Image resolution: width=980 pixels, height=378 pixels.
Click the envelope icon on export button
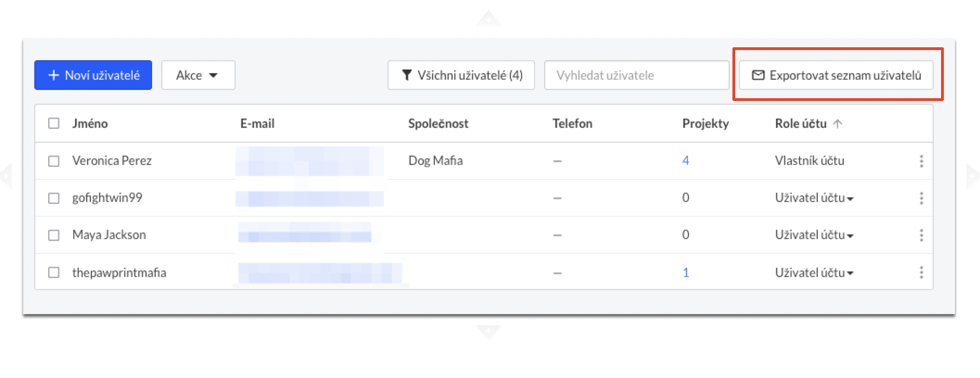pos(758,75)
